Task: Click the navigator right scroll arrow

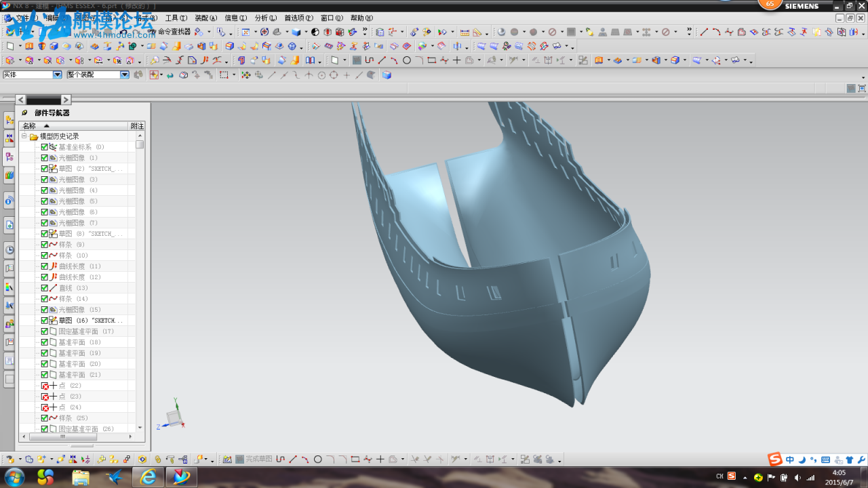Action: coord(66,100)
